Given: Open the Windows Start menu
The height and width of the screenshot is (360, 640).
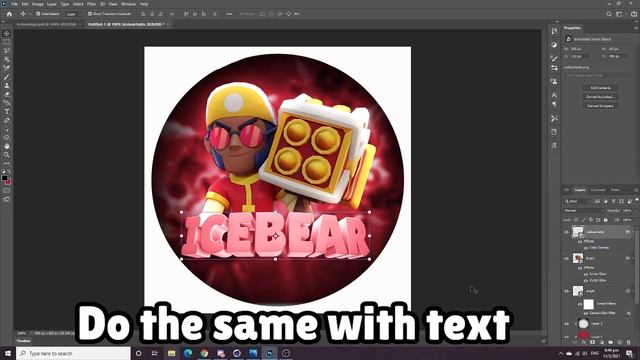Looking at the screenshot, I should 8,353.
